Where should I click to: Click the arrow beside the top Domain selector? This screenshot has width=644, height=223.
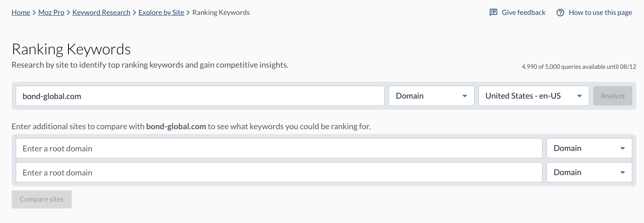click(465, 96)
